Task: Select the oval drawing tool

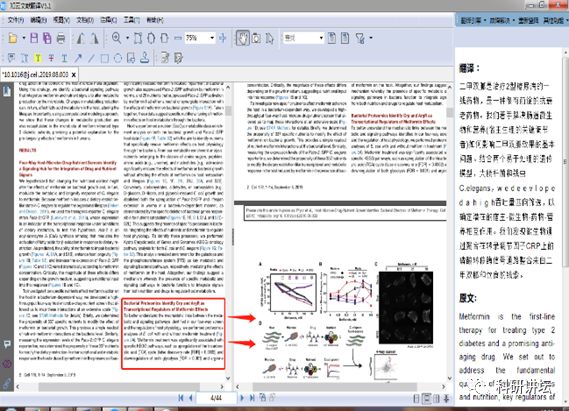Action: (118, 58)
